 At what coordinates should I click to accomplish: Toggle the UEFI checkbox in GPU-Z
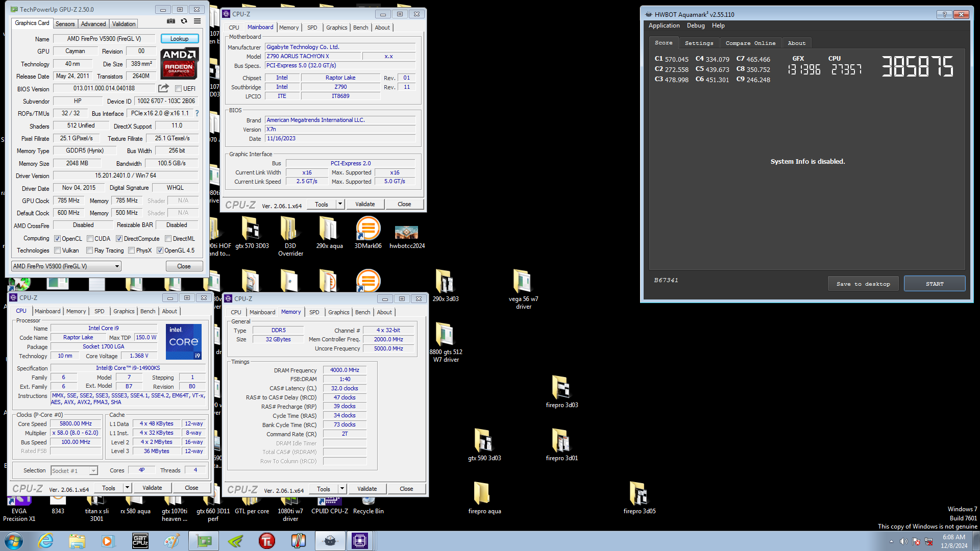(x=179, y=89)
